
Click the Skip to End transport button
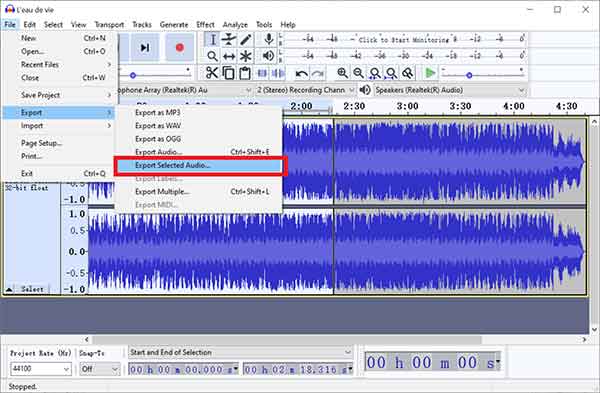click(x=145, y=48)
